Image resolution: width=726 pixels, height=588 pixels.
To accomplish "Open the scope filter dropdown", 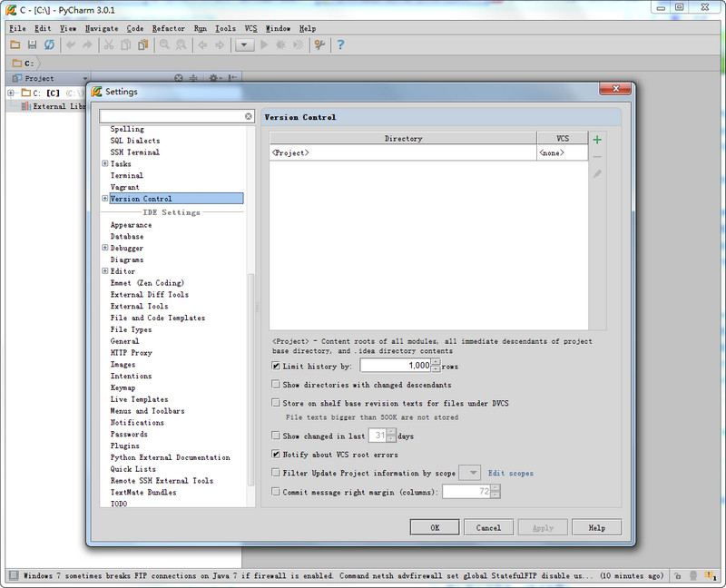I will click(469, 473).
